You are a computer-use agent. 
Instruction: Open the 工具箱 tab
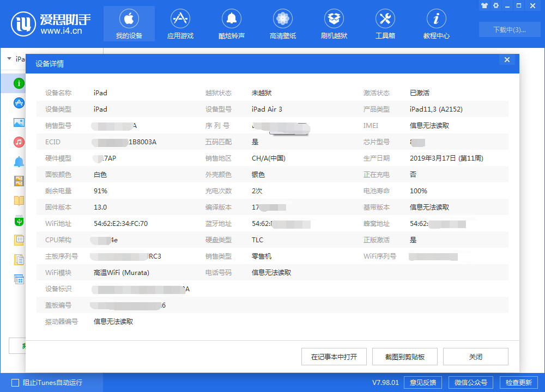385,24
